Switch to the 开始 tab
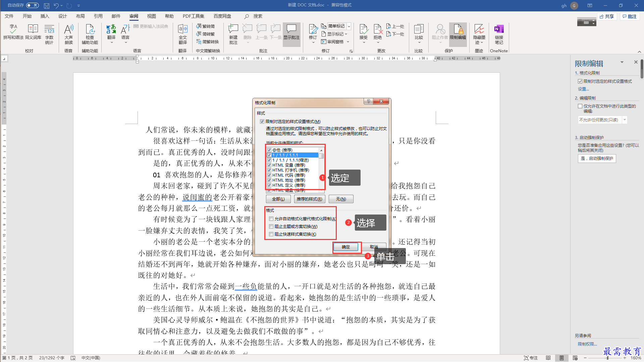 pos(27,16)
